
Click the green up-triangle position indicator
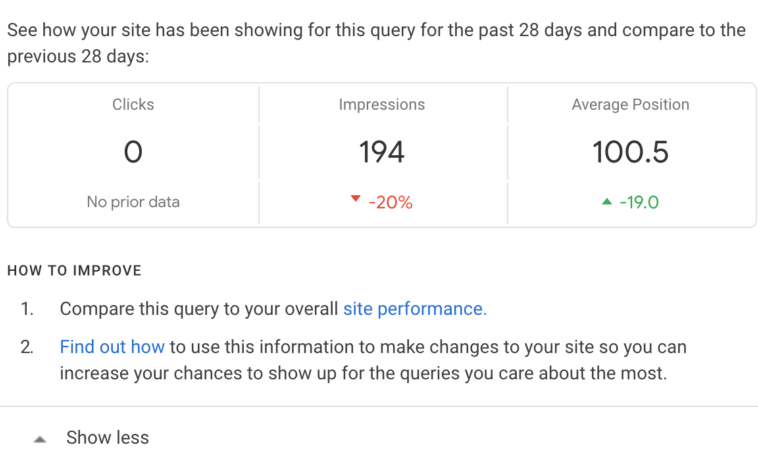click(607, 202)
